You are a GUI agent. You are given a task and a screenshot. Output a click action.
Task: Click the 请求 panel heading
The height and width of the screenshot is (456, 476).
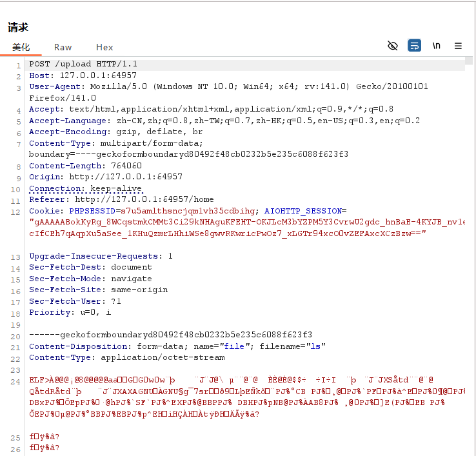[x=18, y=27]
